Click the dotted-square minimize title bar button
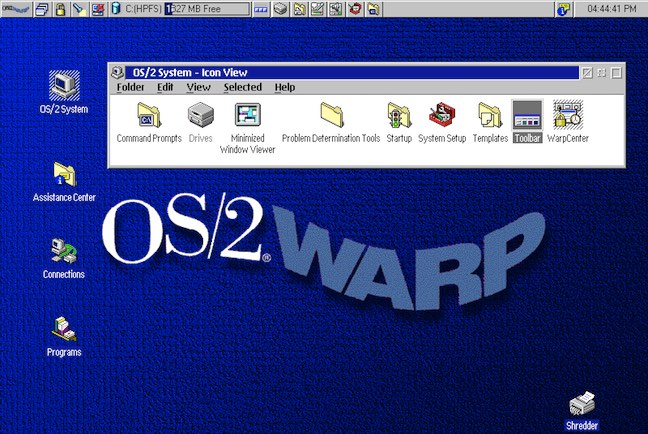This screenshot has height=434, width=648. tap(602, 73)
